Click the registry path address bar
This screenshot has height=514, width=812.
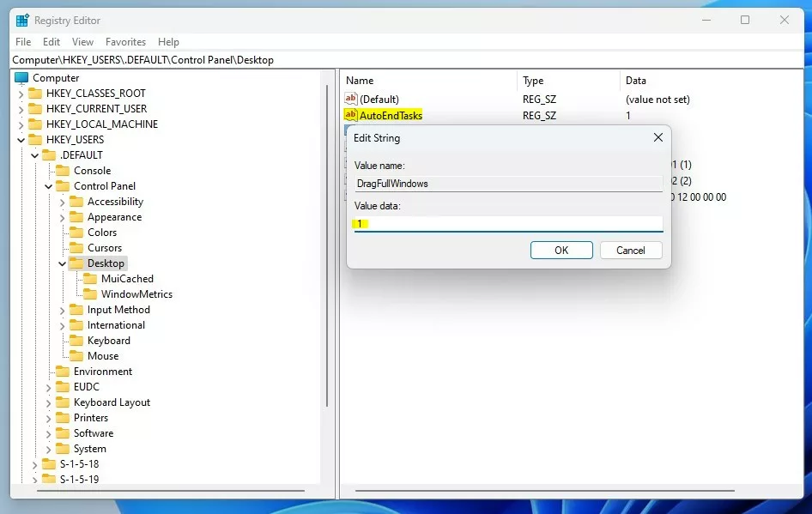click(x=407, y=60)
